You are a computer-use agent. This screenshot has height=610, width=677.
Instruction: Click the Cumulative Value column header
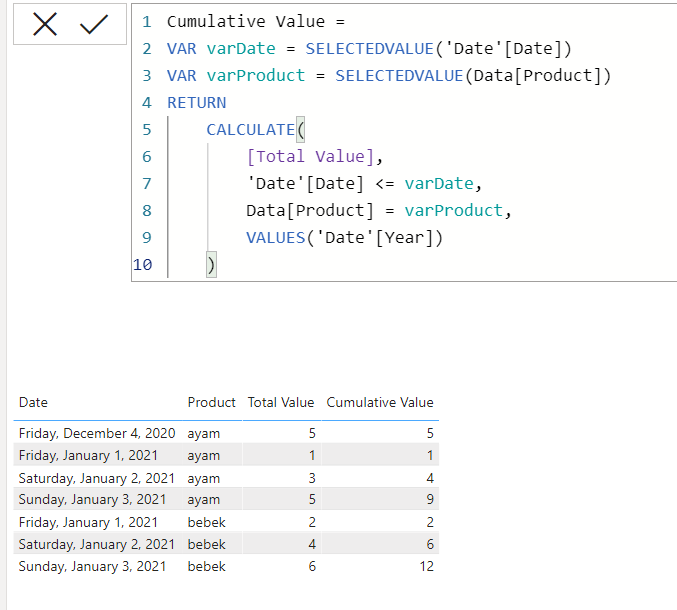[x=380, y=402]
